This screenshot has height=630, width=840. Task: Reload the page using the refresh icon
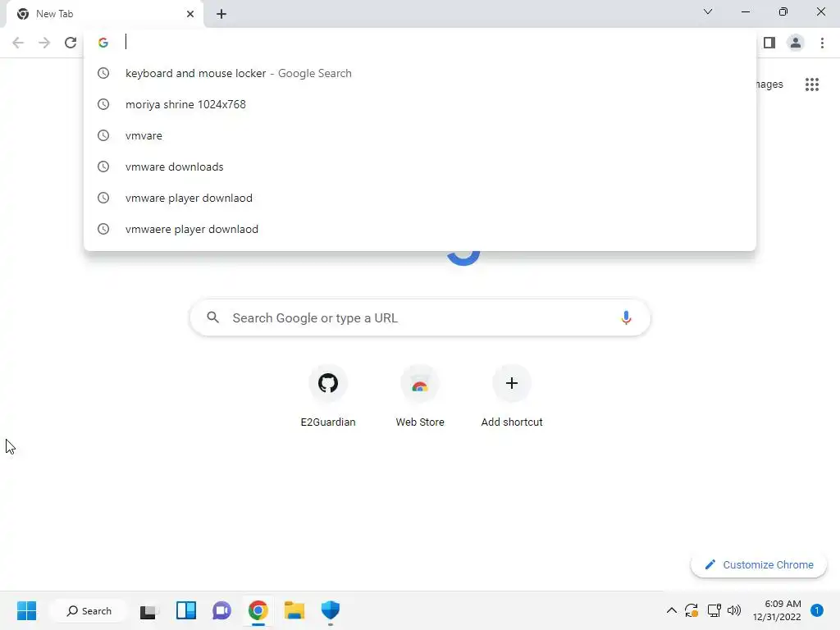[71, 43]
